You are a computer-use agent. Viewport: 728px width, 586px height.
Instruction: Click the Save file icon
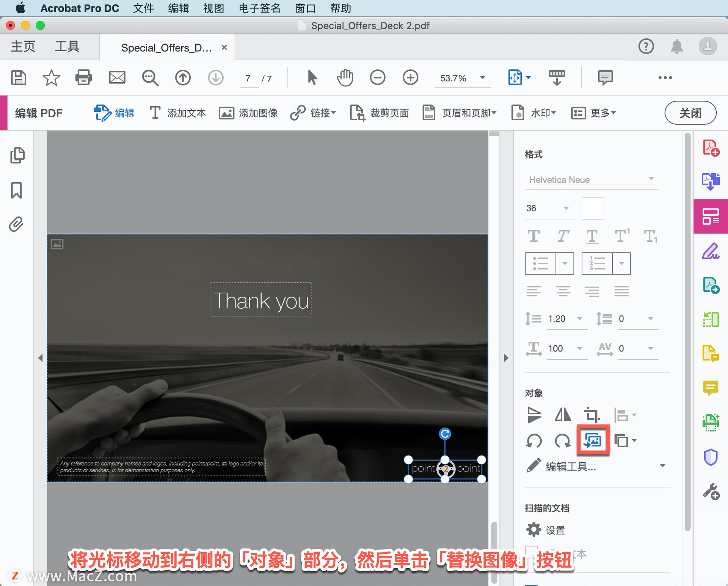pyautogui.click(x=18, y=78)
